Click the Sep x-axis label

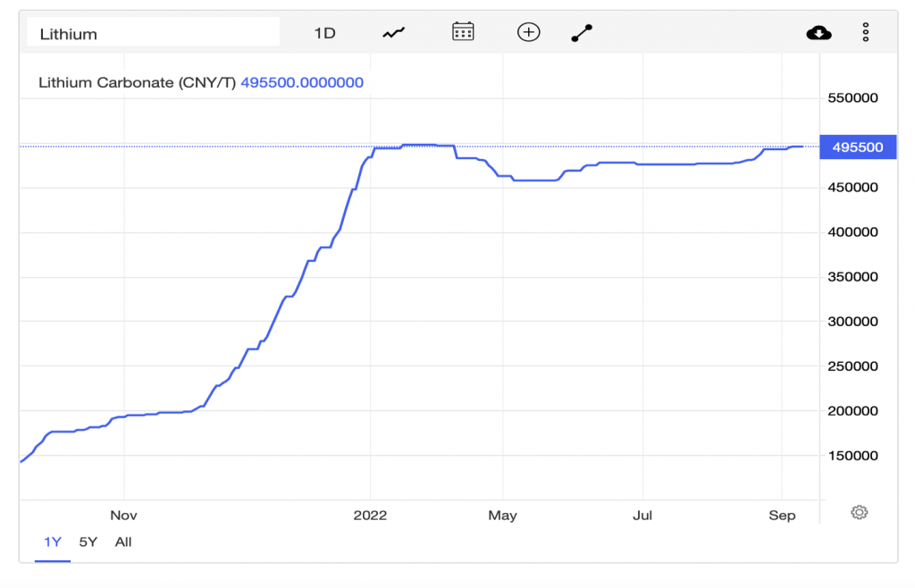coord(782,516)
